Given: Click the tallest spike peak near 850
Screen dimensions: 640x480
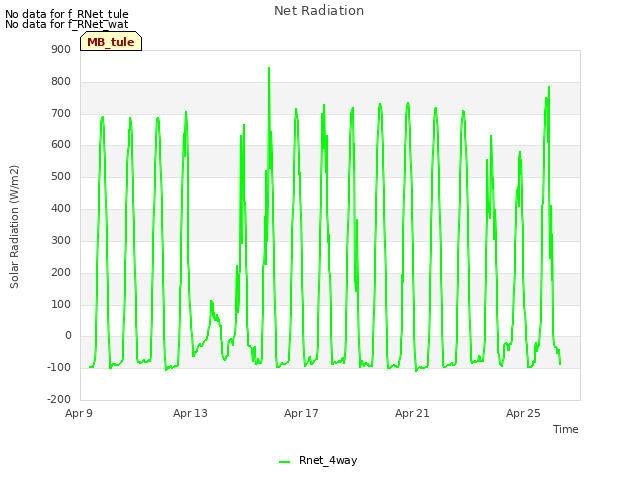Looking at the screenshot, I should (x=269, y=68).
